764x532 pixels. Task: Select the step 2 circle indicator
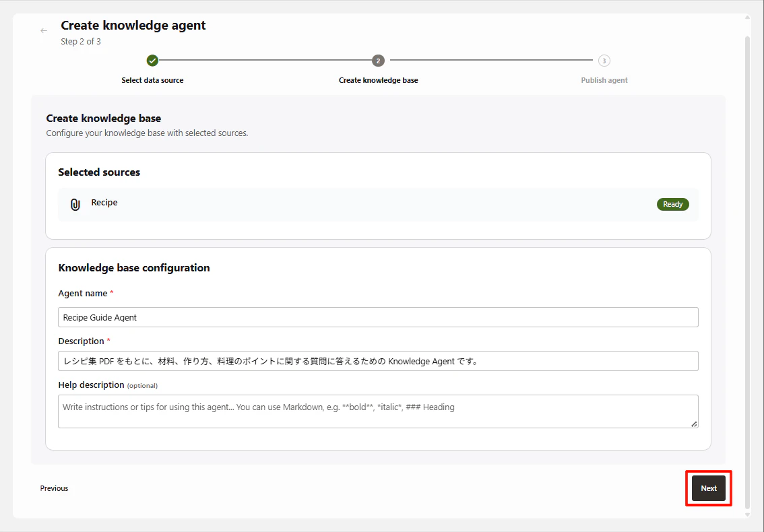pos(378,61)
